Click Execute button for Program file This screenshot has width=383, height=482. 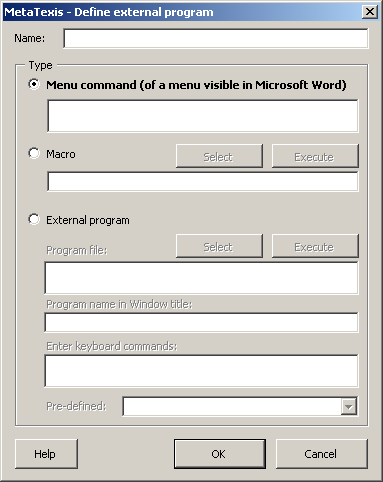point(315,246)
